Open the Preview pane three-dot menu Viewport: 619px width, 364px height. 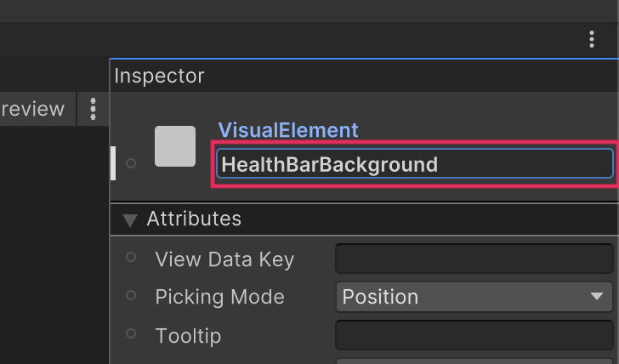tap(94, 109)
